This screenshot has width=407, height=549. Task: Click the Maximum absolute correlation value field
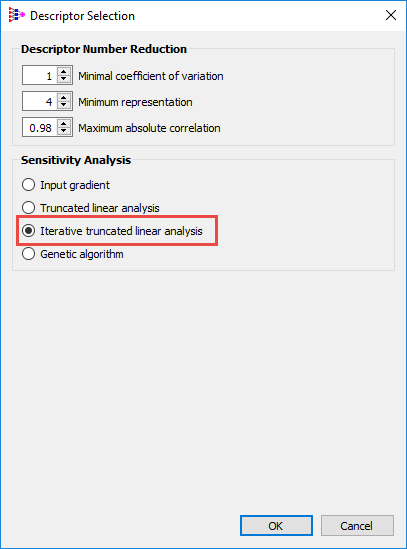pos(40,127)
